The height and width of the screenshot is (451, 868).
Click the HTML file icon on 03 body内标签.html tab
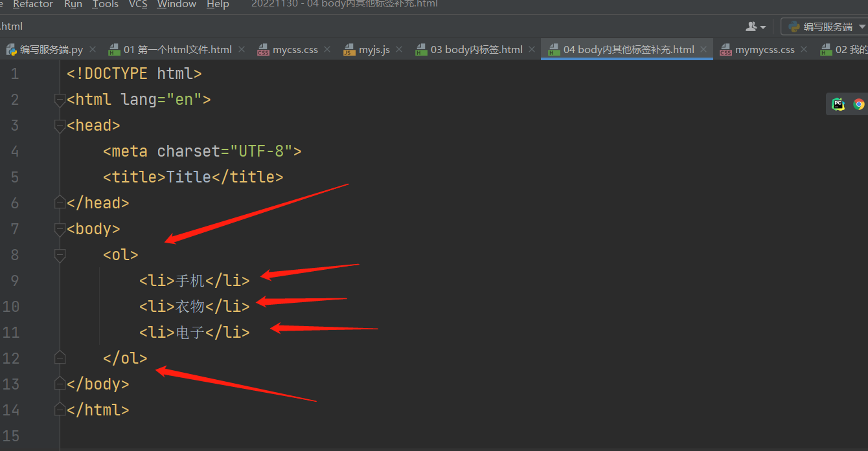click(421, 49)
